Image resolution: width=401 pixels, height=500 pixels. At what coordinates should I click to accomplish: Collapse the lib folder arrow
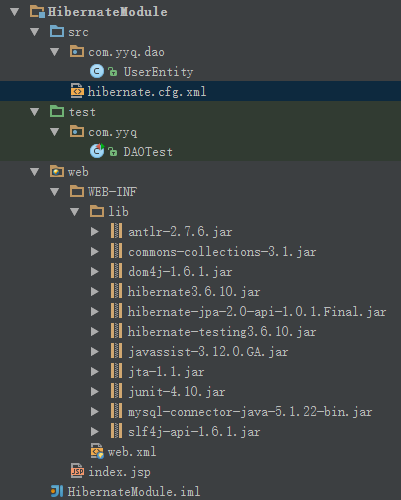75,212
